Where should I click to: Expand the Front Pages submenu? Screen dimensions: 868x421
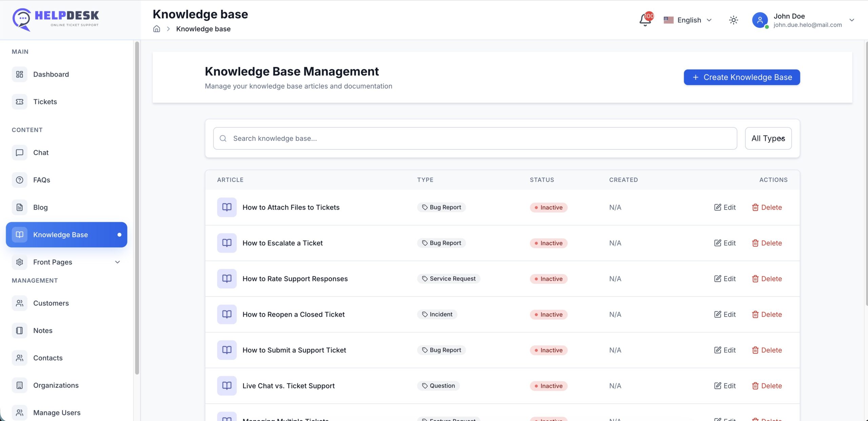tap(117, 262)
